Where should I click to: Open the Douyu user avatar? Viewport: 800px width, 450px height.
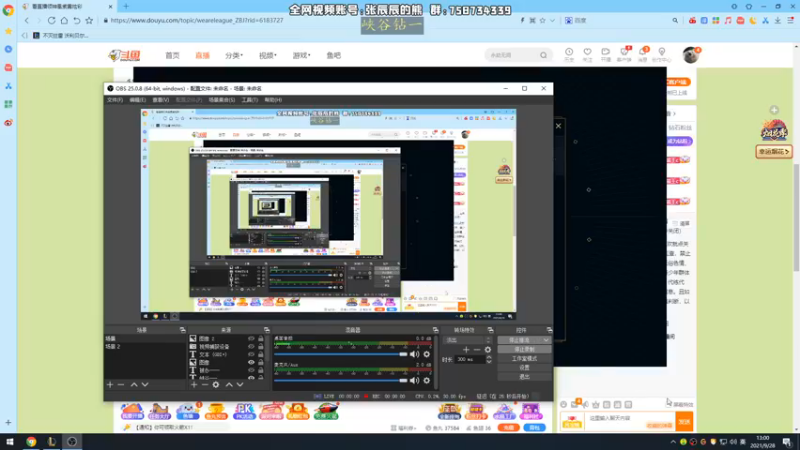click(690, 55)
